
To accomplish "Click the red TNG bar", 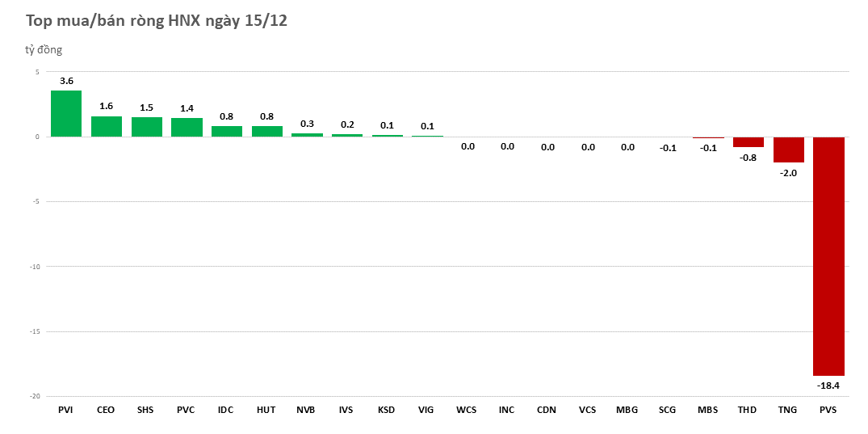I will point(788,150).
